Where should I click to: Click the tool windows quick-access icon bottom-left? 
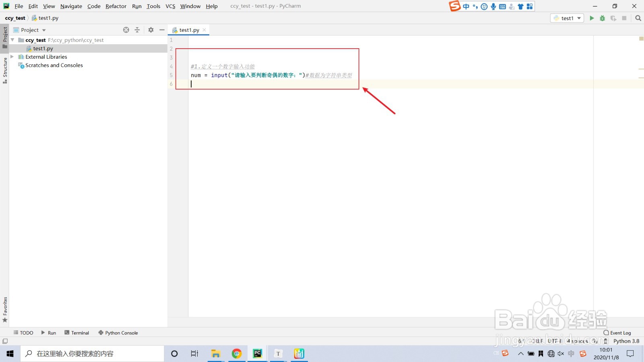pyautogui.click(x=5, y=341)
